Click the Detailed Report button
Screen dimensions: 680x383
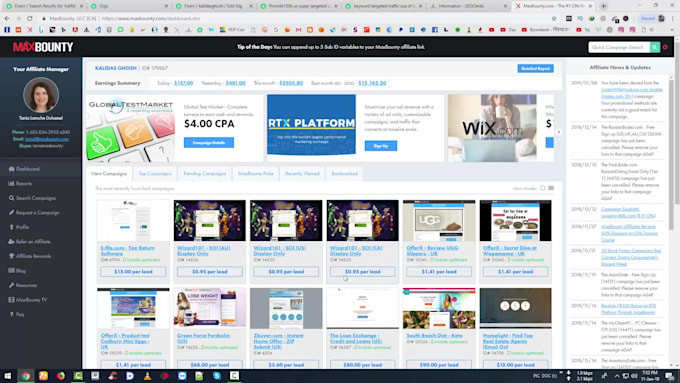(535, 68)
